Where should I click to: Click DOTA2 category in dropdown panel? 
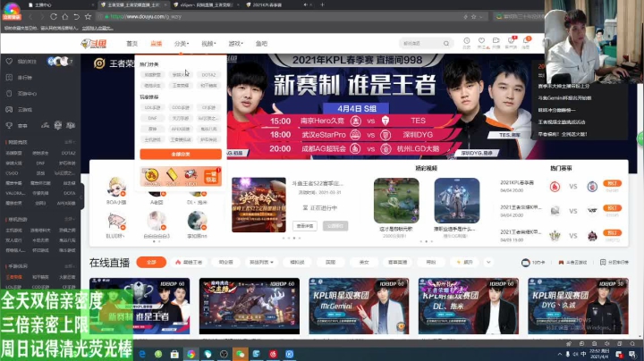tap(208, 75)
